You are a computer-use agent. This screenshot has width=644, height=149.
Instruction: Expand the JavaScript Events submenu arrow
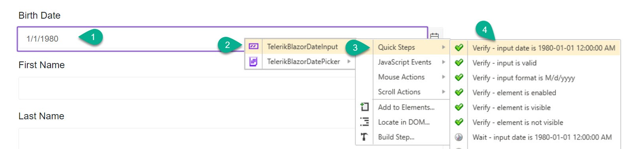point(444,62)
